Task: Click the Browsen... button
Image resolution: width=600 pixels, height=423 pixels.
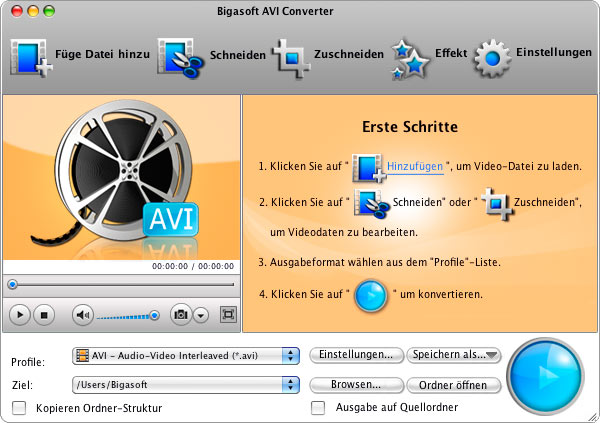Action: point(356,385)
